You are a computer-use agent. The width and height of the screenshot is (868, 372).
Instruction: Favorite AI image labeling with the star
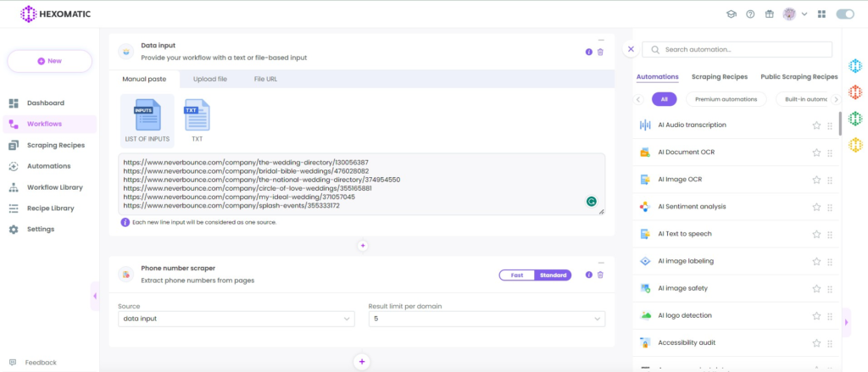coord(816,261)
